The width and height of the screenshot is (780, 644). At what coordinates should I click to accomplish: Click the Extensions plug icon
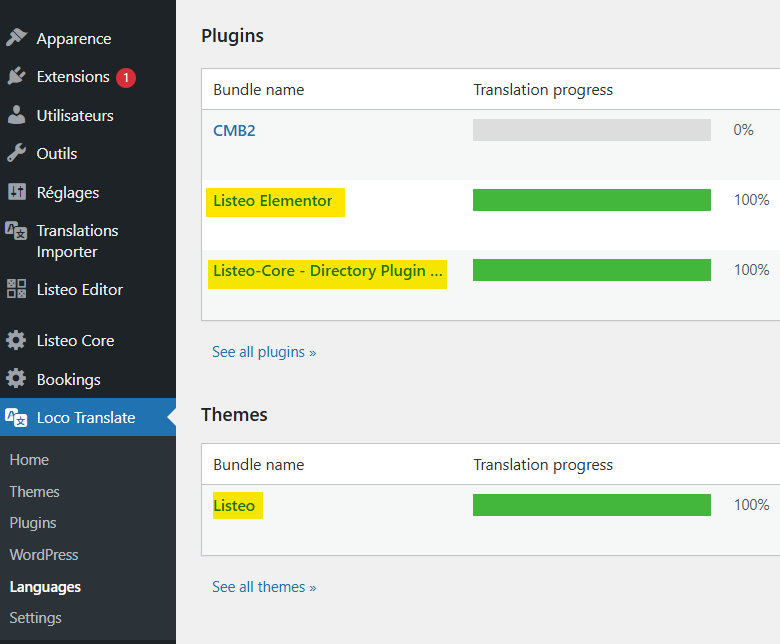point(16,76)
